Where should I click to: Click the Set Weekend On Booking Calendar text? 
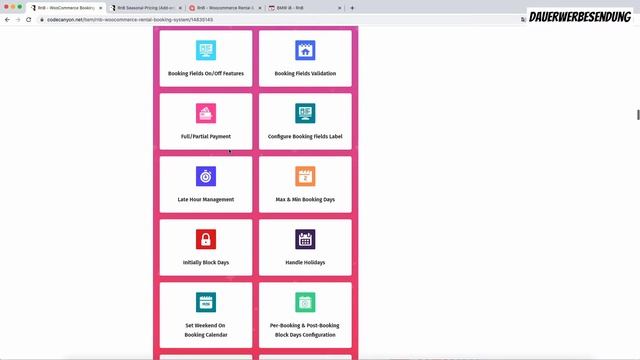tap(206, 330)
